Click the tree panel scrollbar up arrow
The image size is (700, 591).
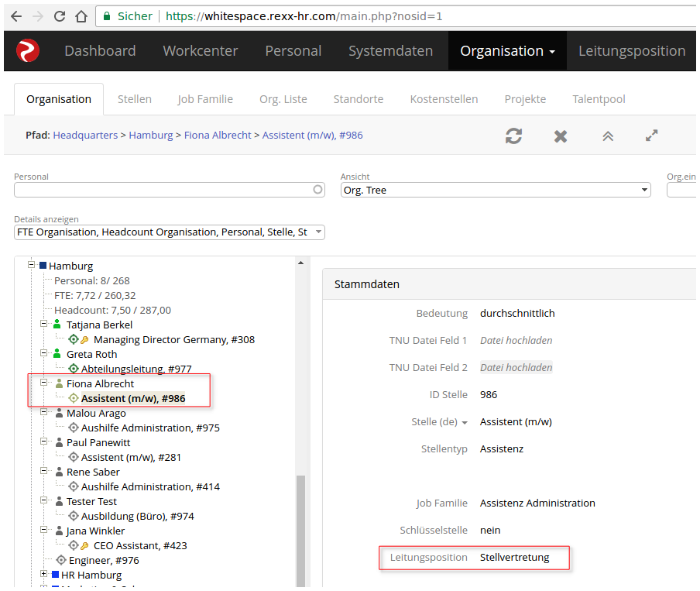[x=301, y=263]
